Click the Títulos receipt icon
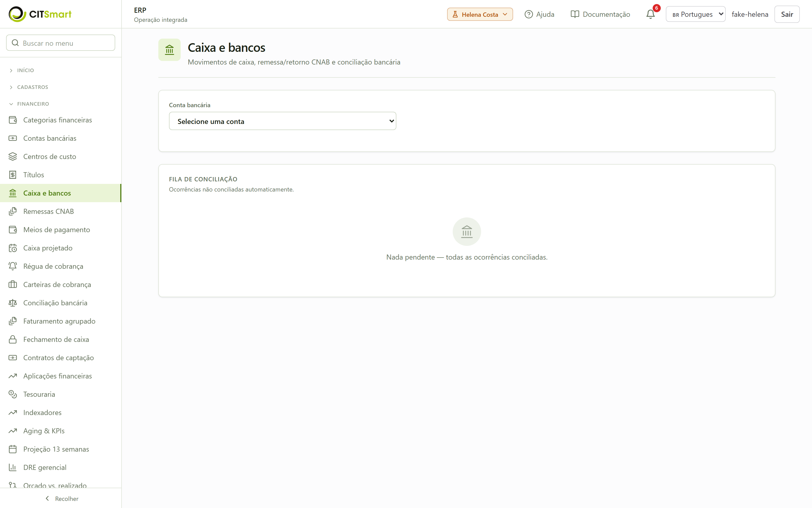 pyautogui.click(x=13, y=175)
